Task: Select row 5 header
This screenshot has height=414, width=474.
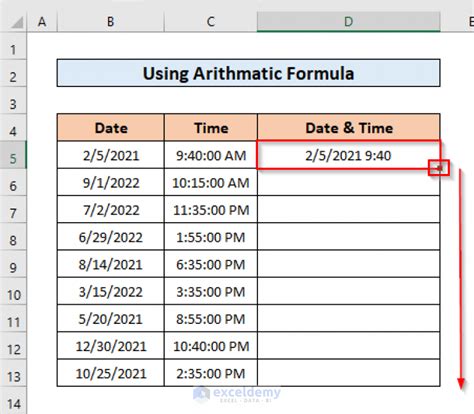Action: (x=13, y=155)
